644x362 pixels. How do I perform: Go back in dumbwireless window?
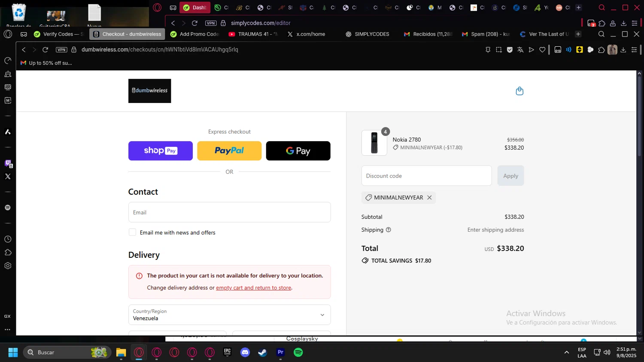click(24, 50)
